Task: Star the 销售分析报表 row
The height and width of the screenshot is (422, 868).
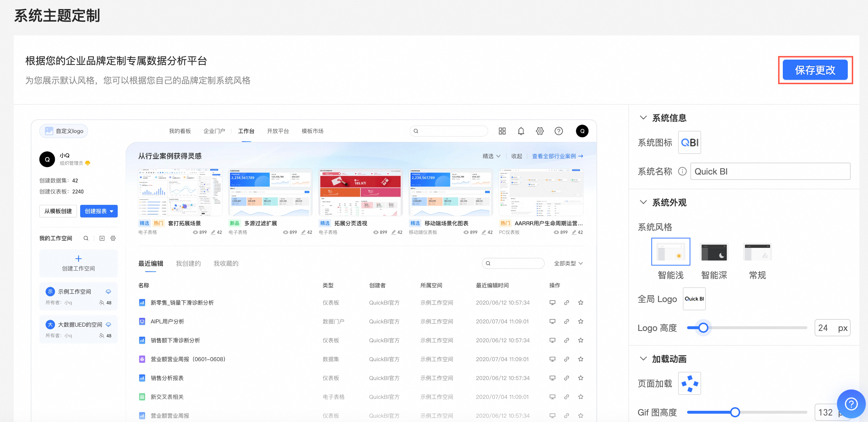Action: (581, 378)
